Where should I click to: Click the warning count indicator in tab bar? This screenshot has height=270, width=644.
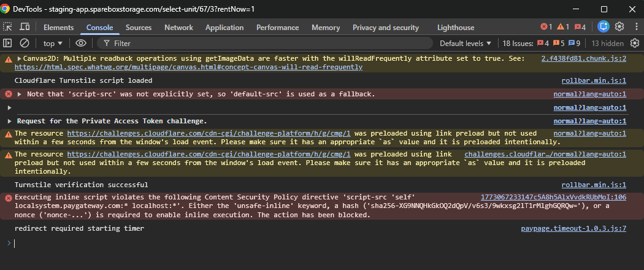tap(563, 27)
